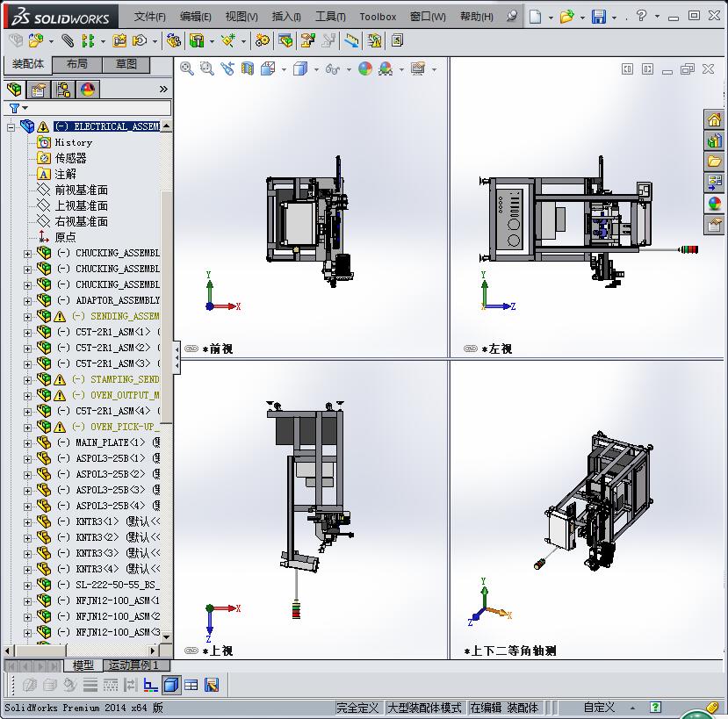Click the feature tree horizontal scrollbar
Viewport: 728px width, 719px height.
tap(40, 651)
